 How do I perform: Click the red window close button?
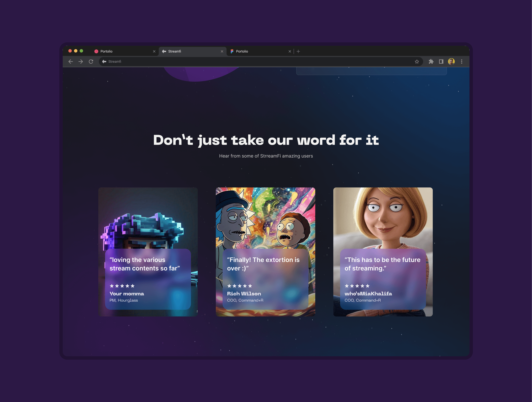[70, 51]
